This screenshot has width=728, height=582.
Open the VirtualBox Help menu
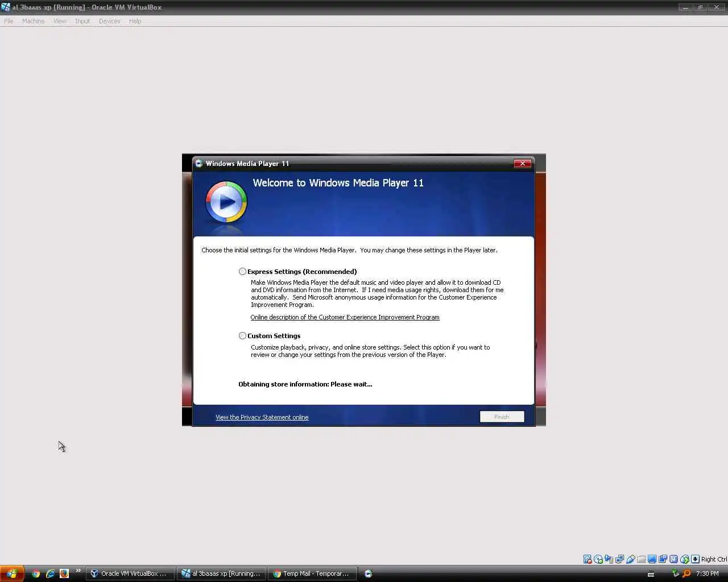tap(135, 21)
